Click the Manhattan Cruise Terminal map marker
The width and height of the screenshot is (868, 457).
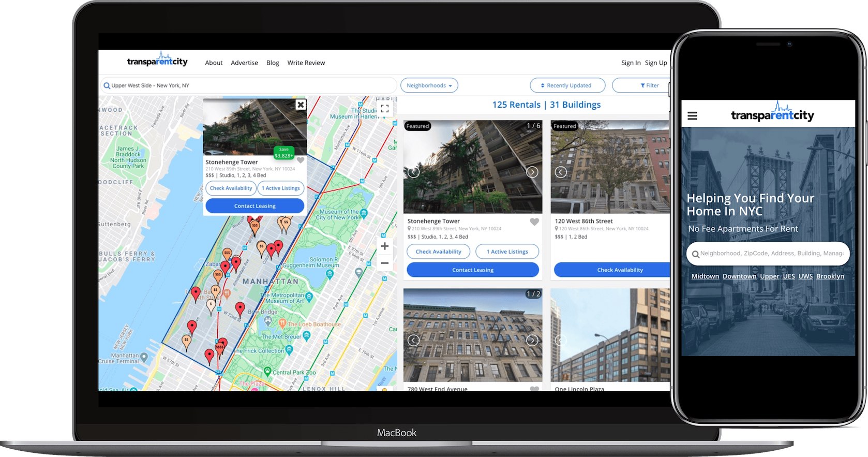click(x=144, y=357)
